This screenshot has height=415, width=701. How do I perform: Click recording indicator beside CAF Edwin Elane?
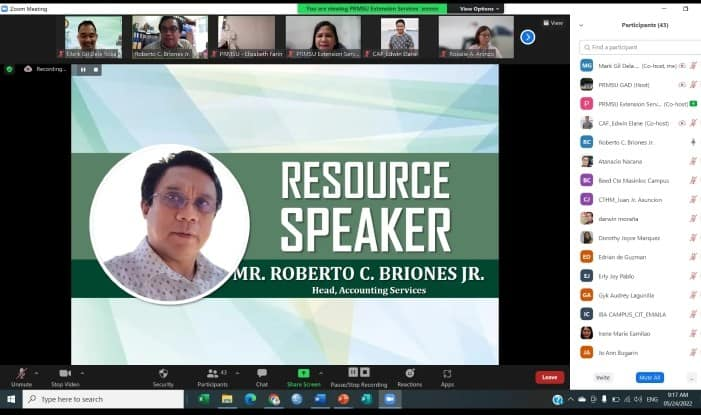click(682, 123)
